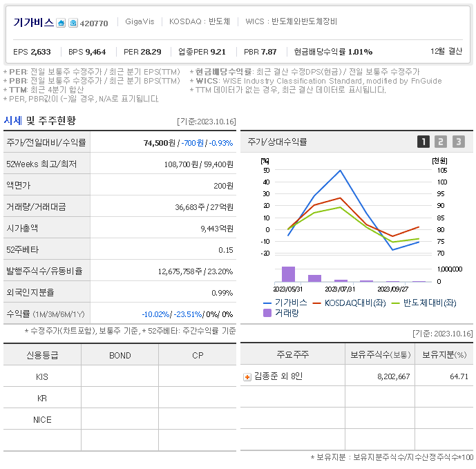Image resolution: width=476 pixels, height=469 pixels.
Task: Click the 12,675,758주 / 23.20% value
Action: tap(196, 271)
